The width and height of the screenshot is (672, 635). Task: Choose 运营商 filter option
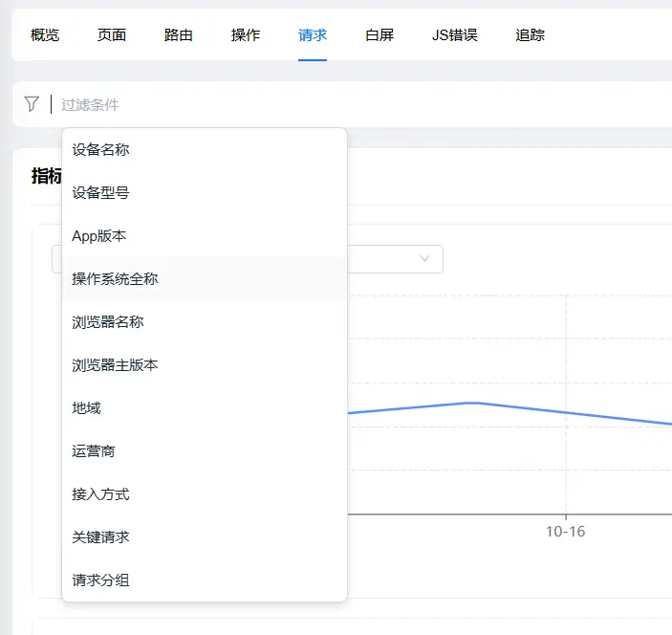pos(94,450)
